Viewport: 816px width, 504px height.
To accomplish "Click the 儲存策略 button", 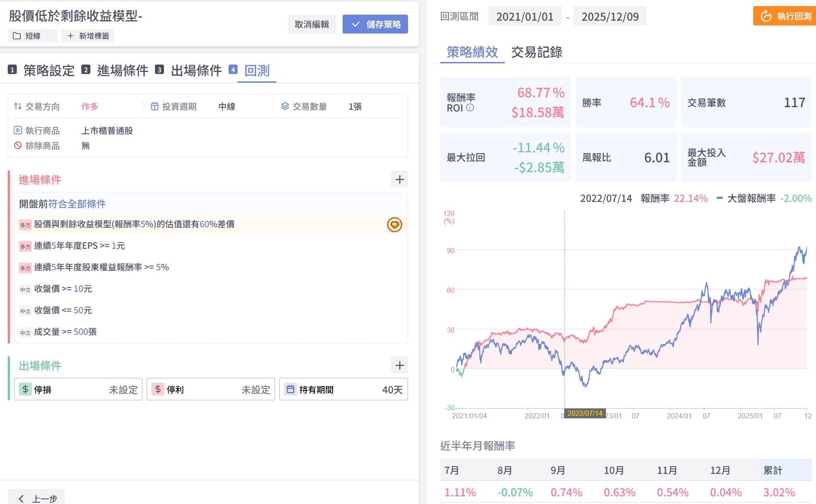I will [375, 24].
